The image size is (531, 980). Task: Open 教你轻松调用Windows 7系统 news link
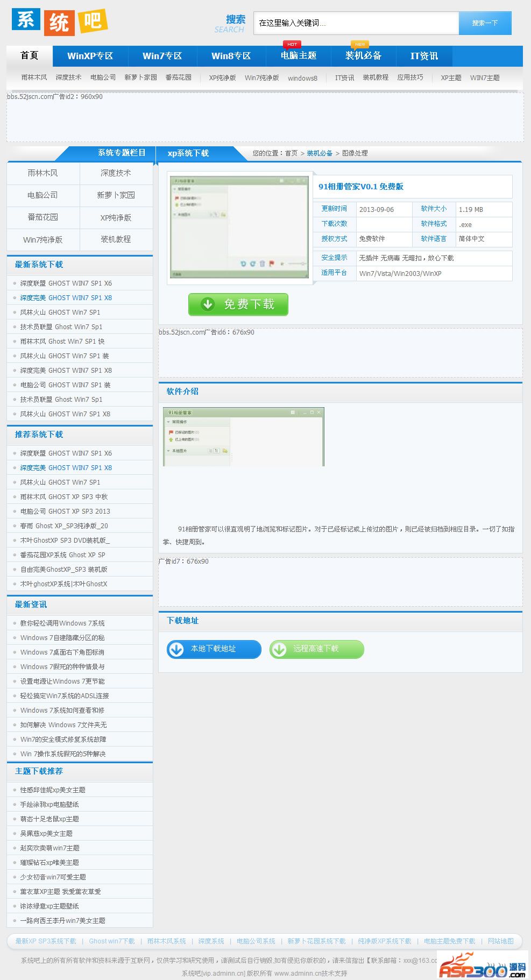tap(62, 623)
